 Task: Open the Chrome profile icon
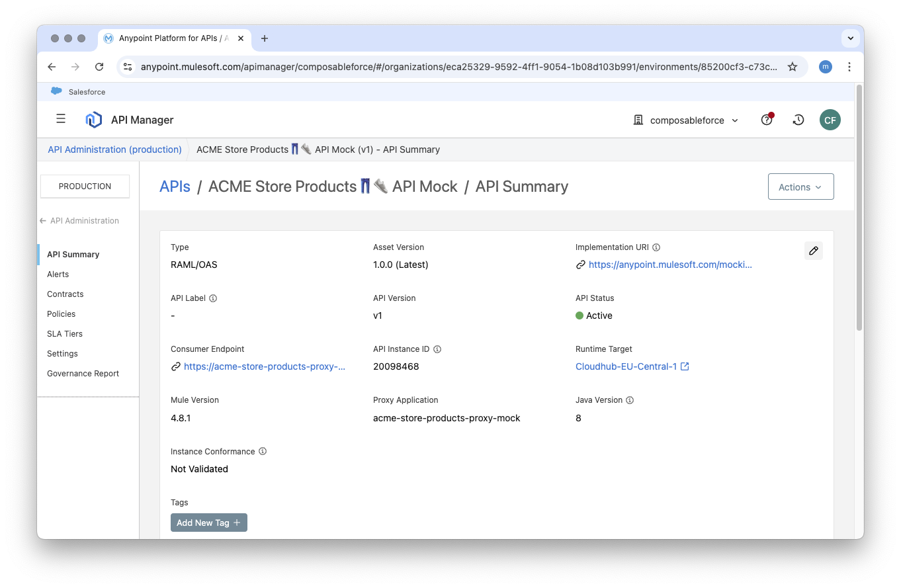[825, 67]
